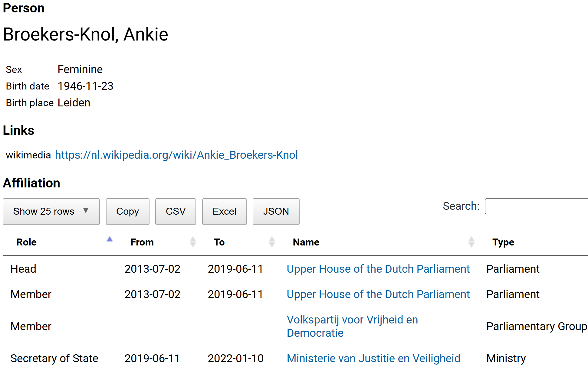Viewport: 588px width, 367px height.
Task: Click the To column sort arrows
Action: (272, 242)
